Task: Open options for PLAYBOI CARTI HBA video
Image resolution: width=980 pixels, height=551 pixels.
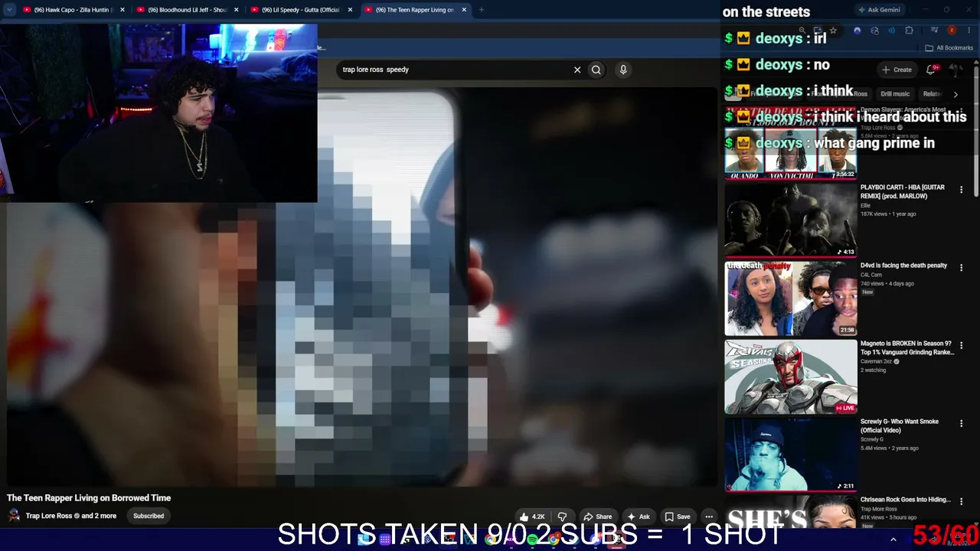Action: click(x=962, y=189)
